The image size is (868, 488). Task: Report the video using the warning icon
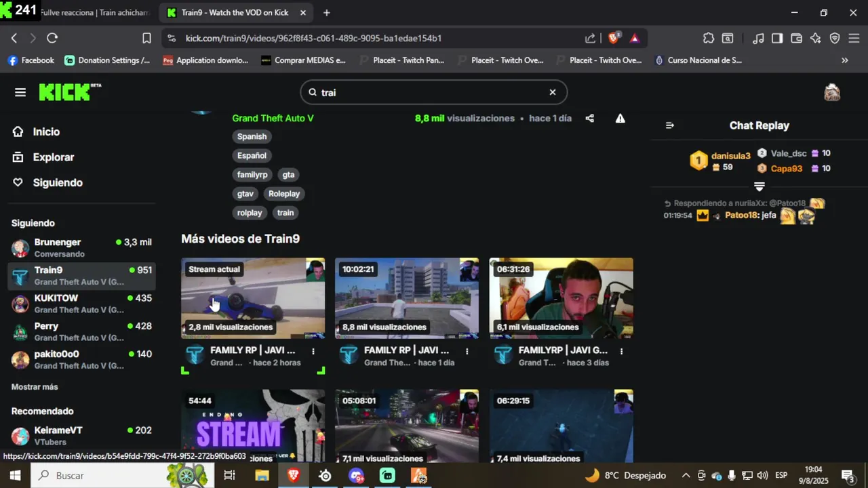click(x=620, y=118)
